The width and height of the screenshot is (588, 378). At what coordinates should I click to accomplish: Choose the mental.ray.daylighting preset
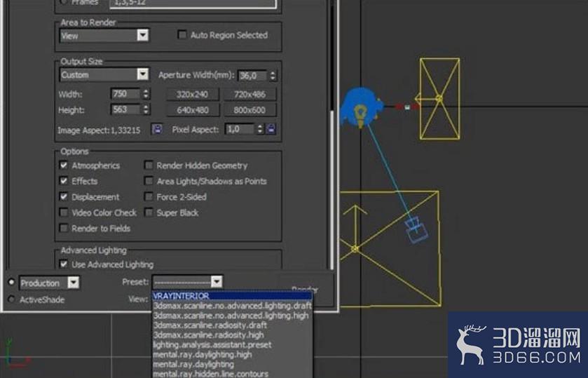[232, 364]
